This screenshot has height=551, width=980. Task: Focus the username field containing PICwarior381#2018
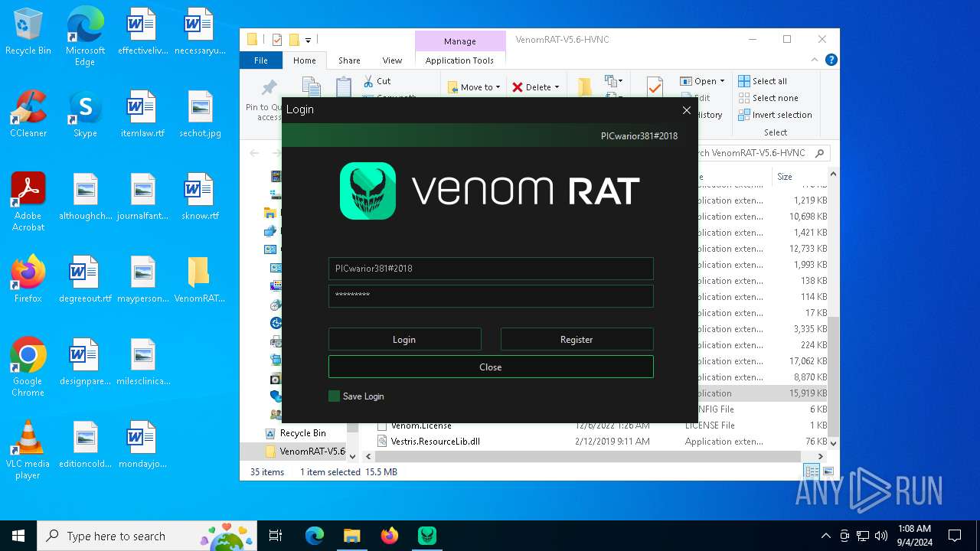pyautogui.click(x=491, y=269)
